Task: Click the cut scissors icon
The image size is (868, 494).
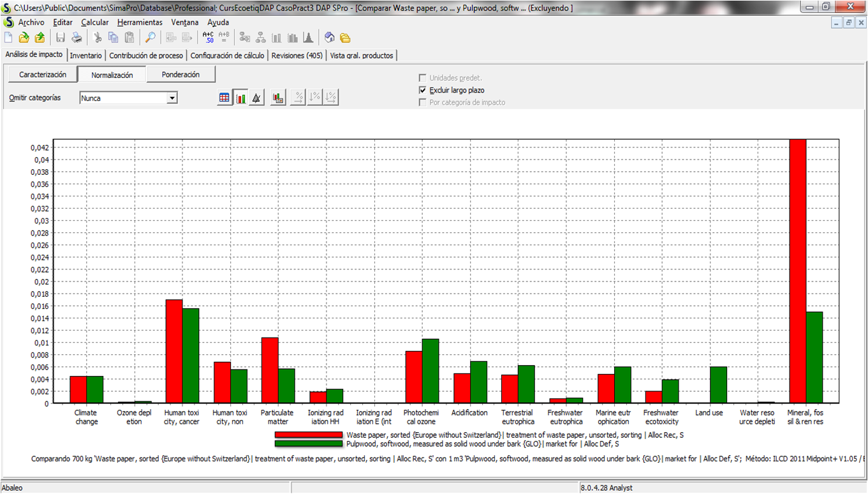Action: [98, 38]
